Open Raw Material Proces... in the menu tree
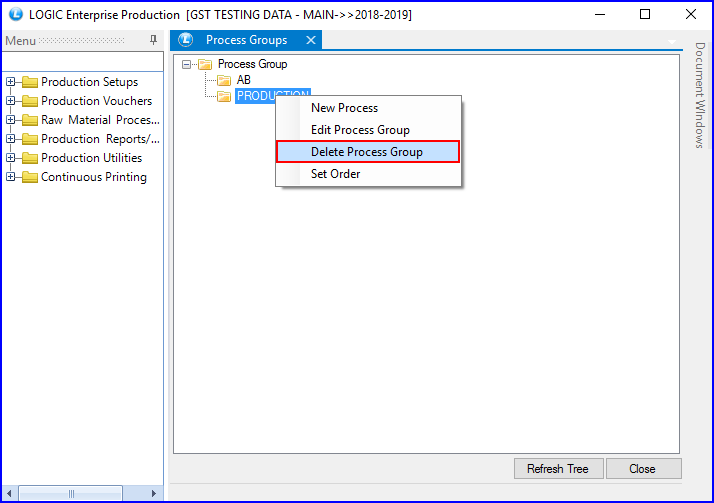Screen dimensions: 714x503 click(100, 120)
